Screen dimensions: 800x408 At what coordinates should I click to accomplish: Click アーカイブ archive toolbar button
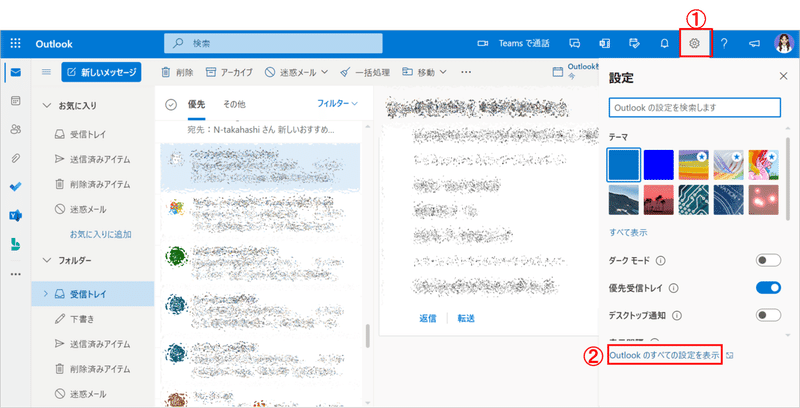[x=229, y=72]
